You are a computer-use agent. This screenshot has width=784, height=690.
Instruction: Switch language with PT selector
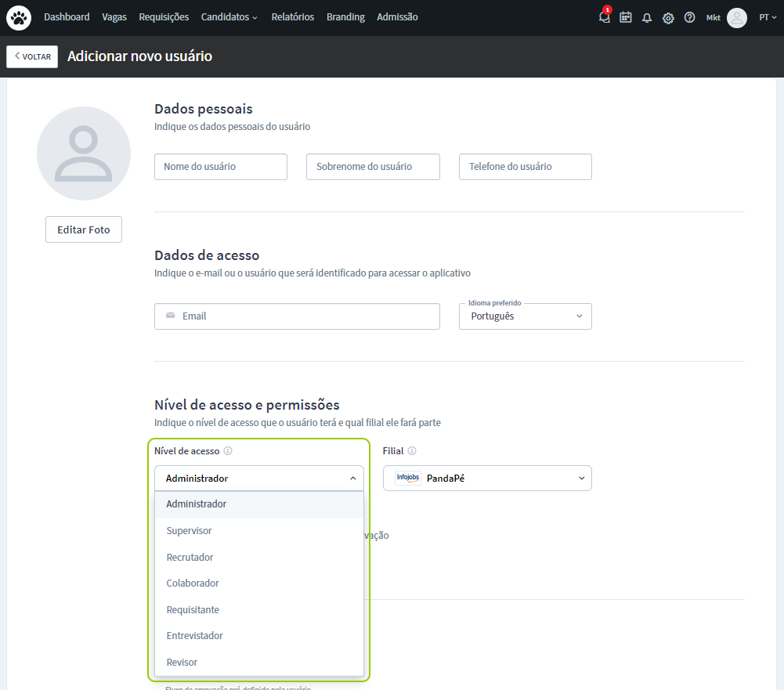pyautogui.click(x=768, y=17)
